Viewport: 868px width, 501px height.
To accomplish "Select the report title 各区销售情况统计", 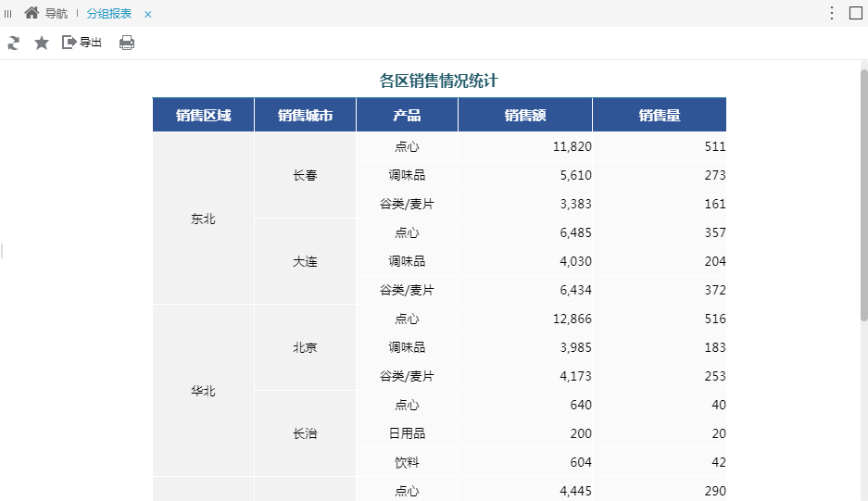I will [x=439, y=81].
